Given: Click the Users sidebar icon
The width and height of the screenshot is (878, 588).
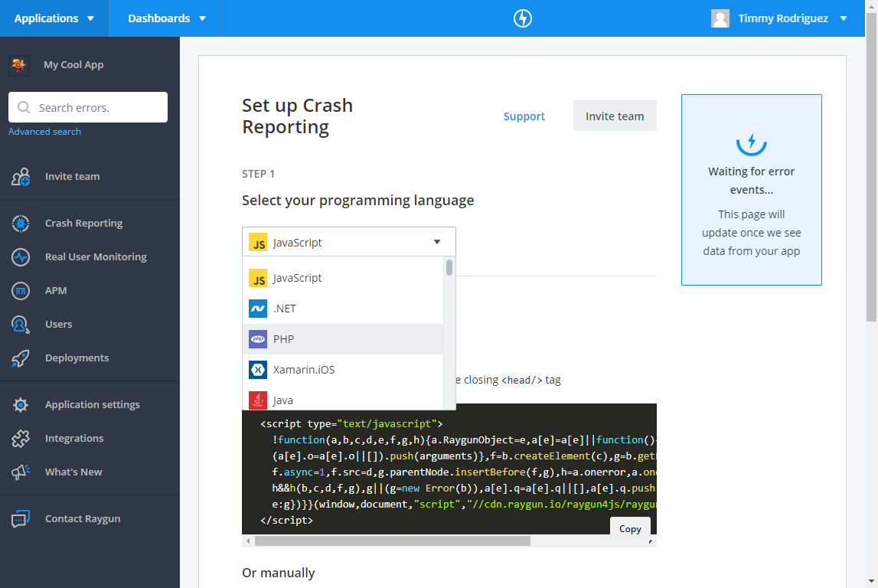Looking at the screenshot, I should [21, 324].
